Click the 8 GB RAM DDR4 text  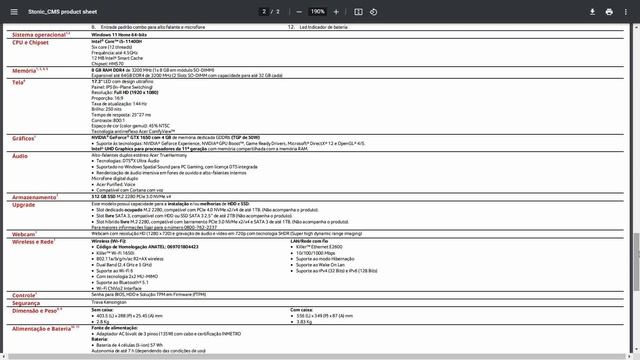108,70
